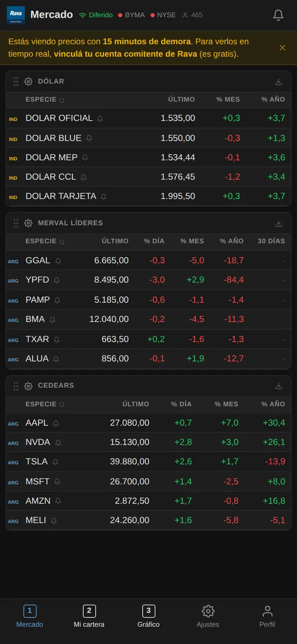Set alert bell for DOLAR TARJETA
The height and width of the screenshot is (644, 297).
(x=103, y=197)
